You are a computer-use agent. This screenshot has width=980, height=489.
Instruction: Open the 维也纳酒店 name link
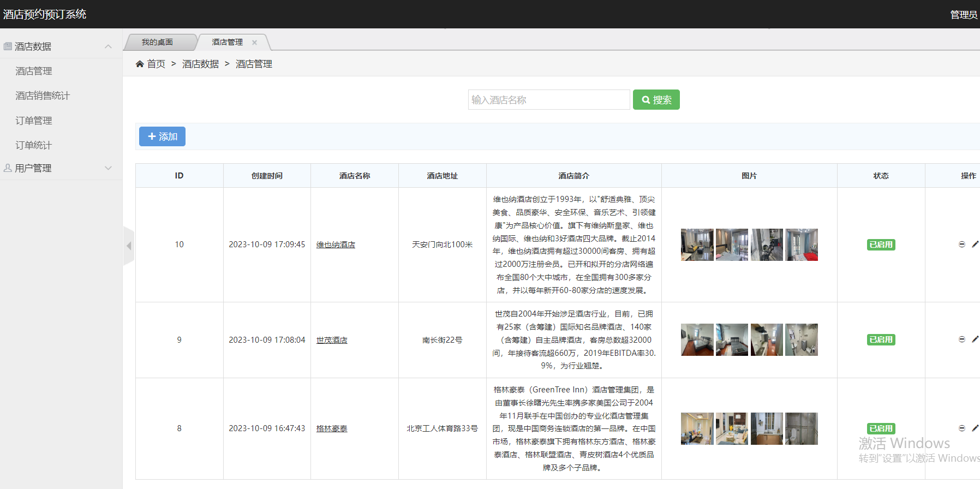click(x=336, y=244)
